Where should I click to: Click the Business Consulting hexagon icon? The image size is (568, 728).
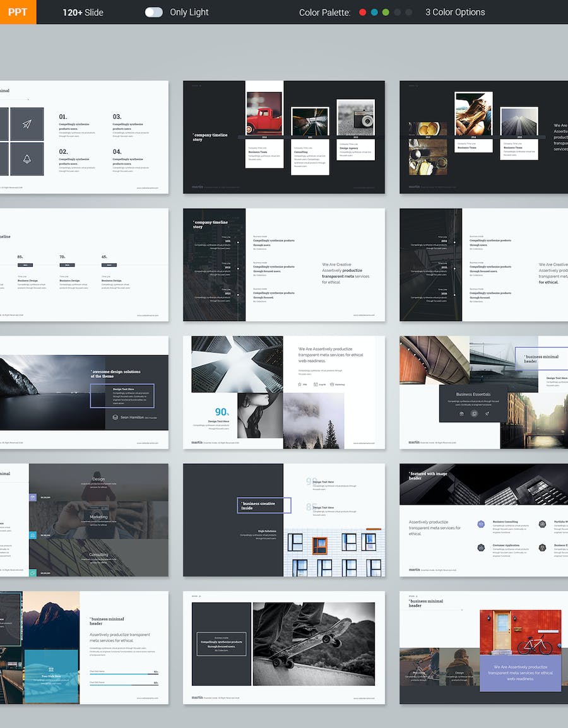coord(481,524)
